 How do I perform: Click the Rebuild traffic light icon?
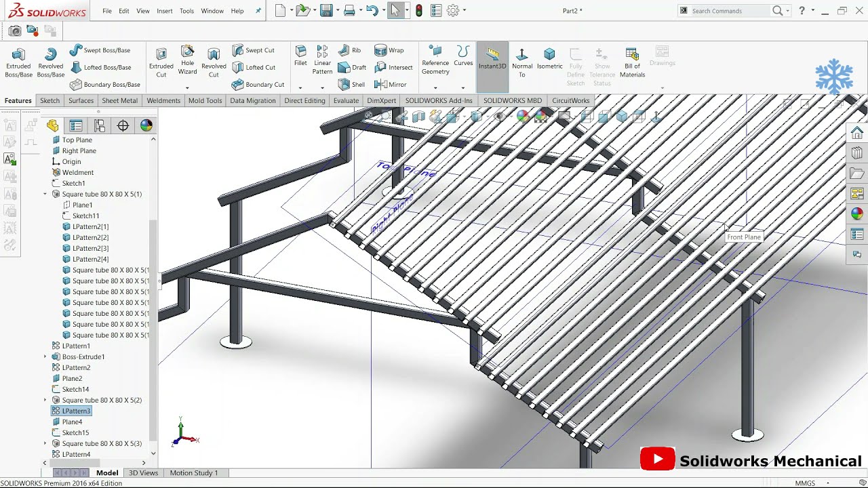coord(419,10)
